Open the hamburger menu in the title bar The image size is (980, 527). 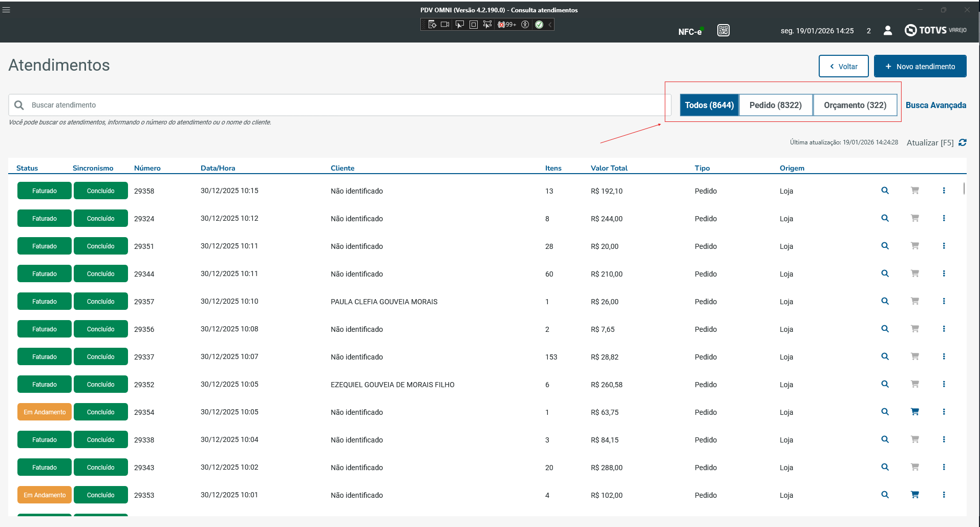(x=6, y=10)
